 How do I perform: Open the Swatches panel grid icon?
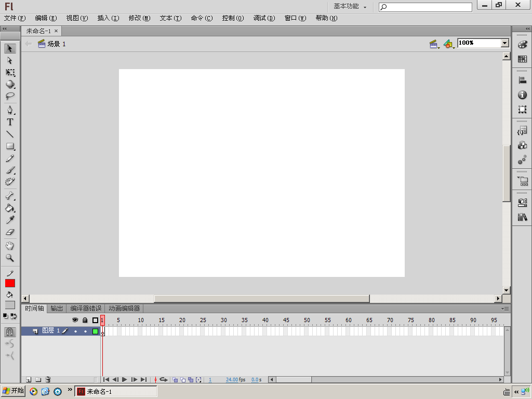(x=523, y=59)
